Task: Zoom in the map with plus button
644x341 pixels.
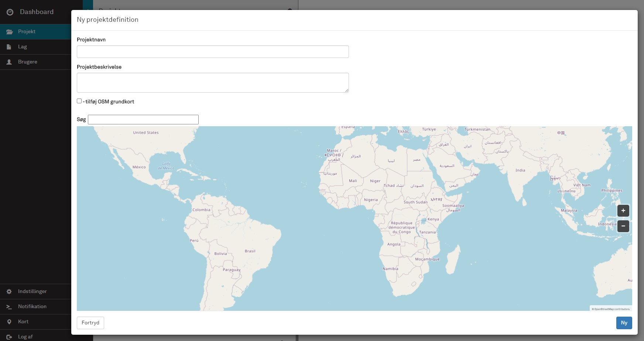Action: tap(623, 211)
